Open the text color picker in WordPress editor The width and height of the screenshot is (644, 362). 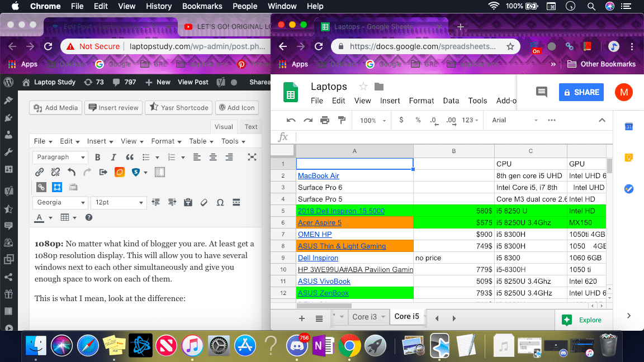tap(39, 217)
